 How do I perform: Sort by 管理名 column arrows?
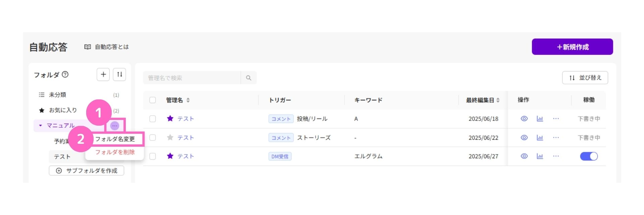[x=188, y=100]
